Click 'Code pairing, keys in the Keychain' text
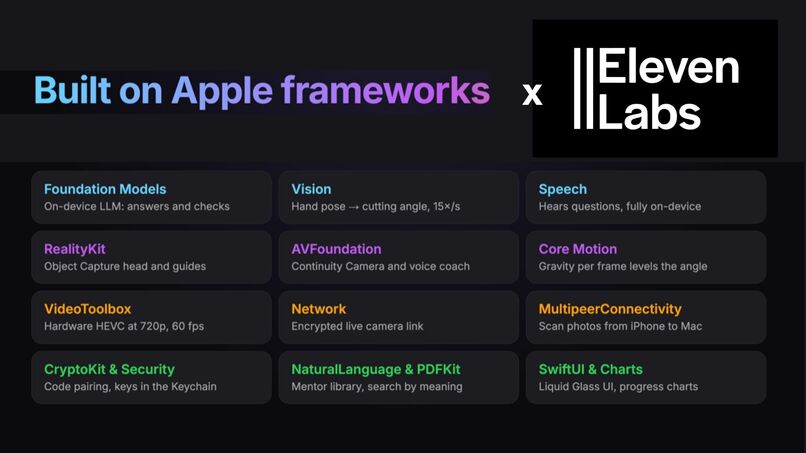806x453 pixels. (130, 386)
